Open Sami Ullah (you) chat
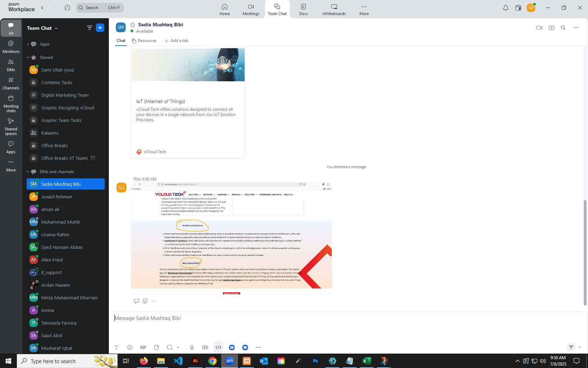The width and height of the screenshot is (588, 368). [x=65, y=70]
